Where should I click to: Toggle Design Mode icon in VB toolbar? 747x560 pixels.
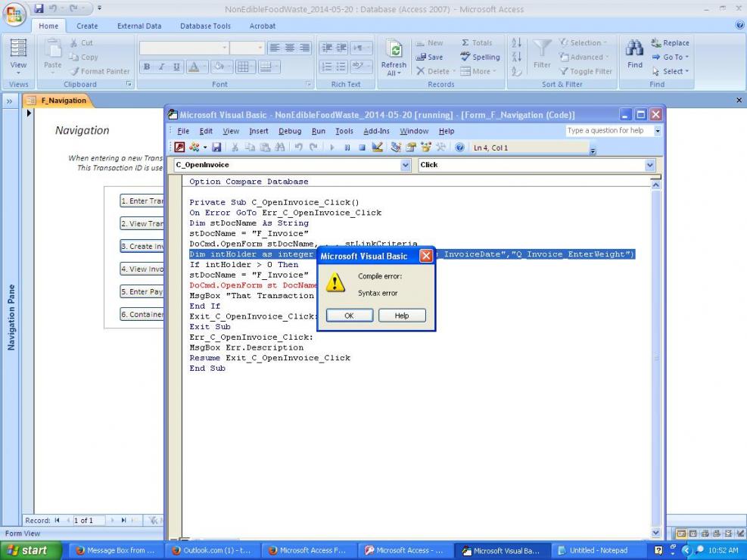coord(378,148)
